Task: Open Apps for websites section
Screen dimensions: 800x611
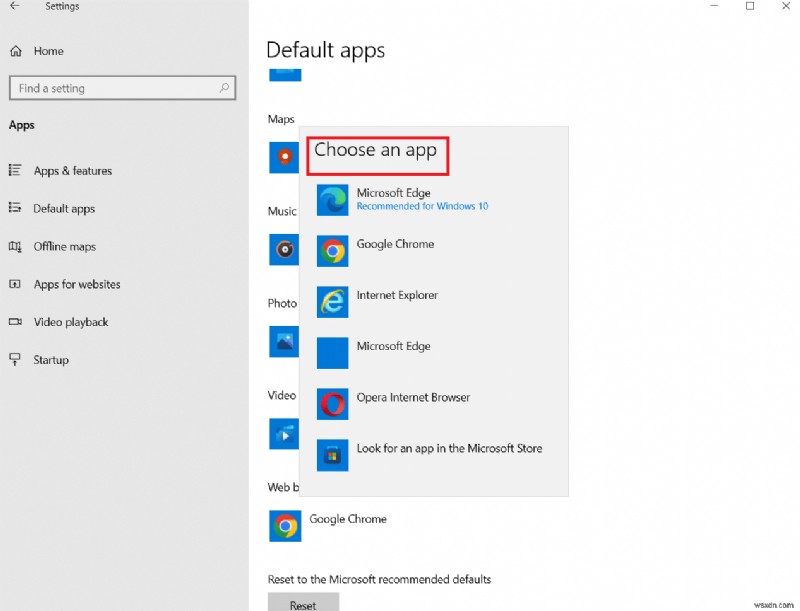Action: pos(77,284)
